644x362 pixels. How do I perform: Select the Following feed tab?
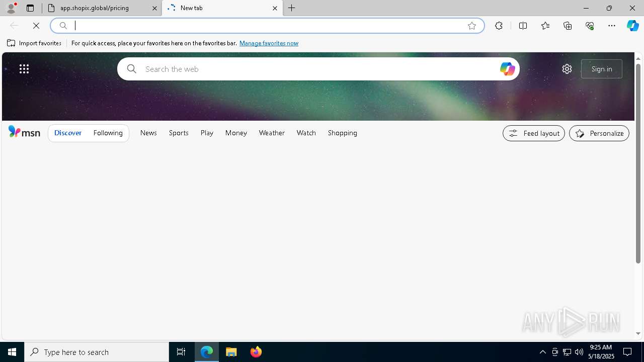(108, 133)
